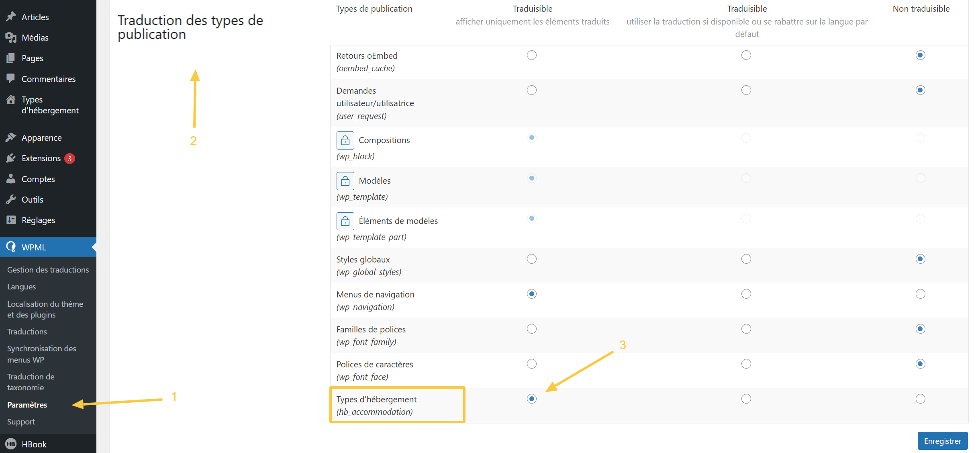
Task: Click the Extensions plug icon
Action: coord(11,158)
